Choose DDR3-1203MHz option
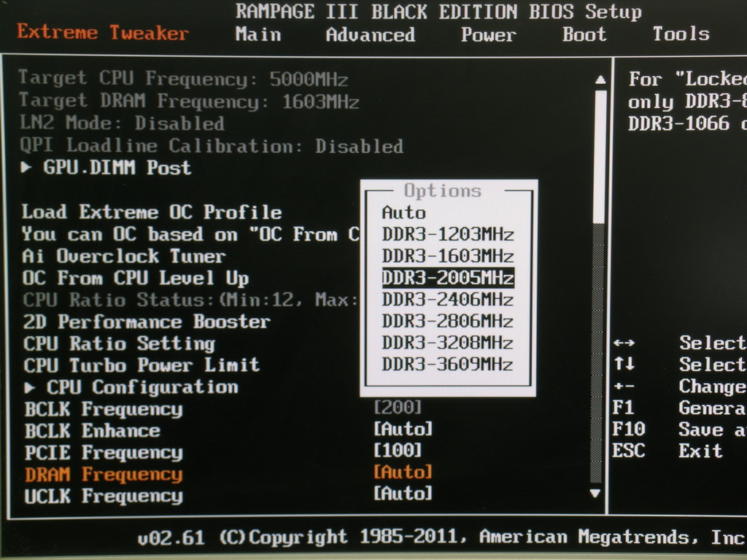747x560 pixels. coord(447,234)
